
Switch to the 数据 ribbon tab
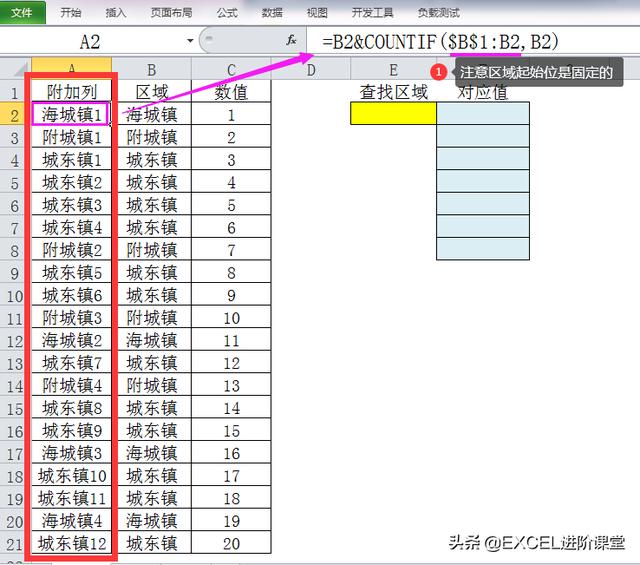click(x=272, y=13)
